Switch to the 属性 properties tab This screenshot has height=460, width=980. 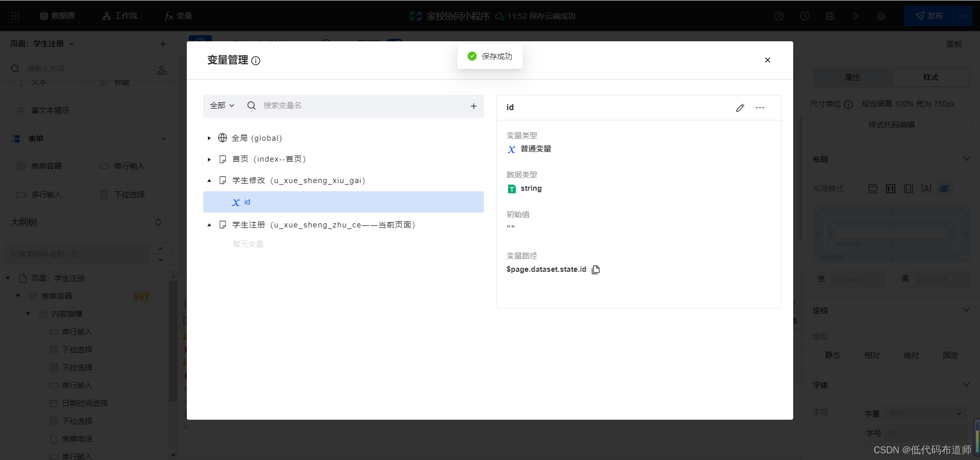tap(852, 78)
